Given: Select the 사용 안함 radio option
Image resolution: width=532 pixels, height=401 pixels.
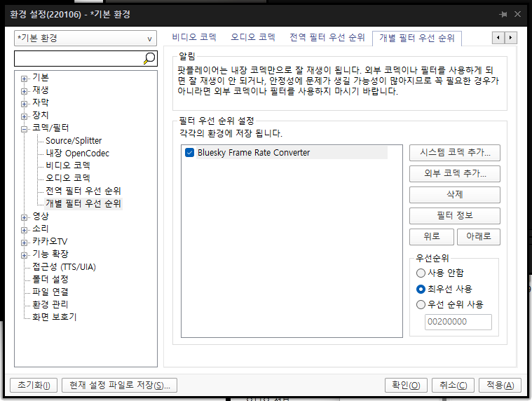Looking at the screenshot, I should pyautogui.click(x=421, y=273).
